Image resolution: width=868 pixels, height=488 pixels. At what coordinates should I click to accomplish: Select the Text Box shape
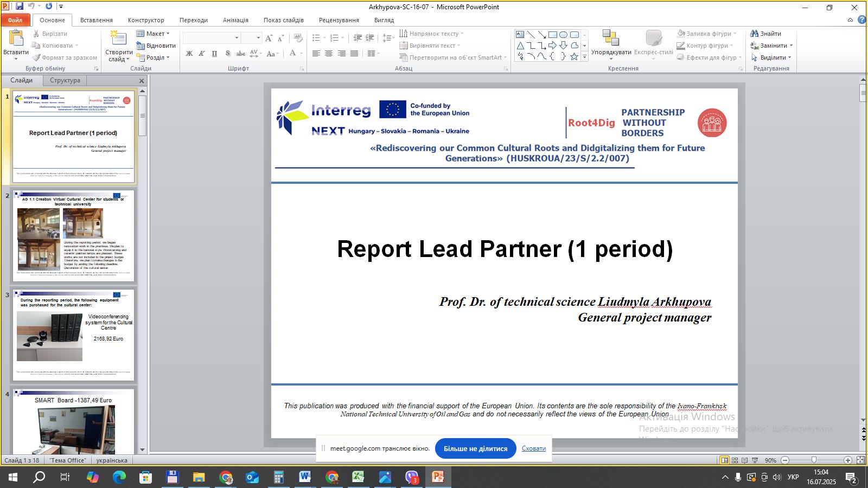520,35
